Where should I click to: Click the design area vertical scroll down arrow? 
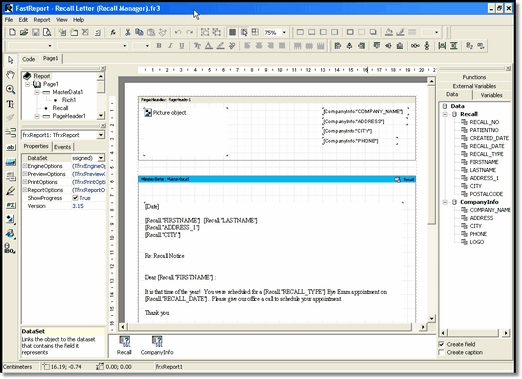coord(431,319)
